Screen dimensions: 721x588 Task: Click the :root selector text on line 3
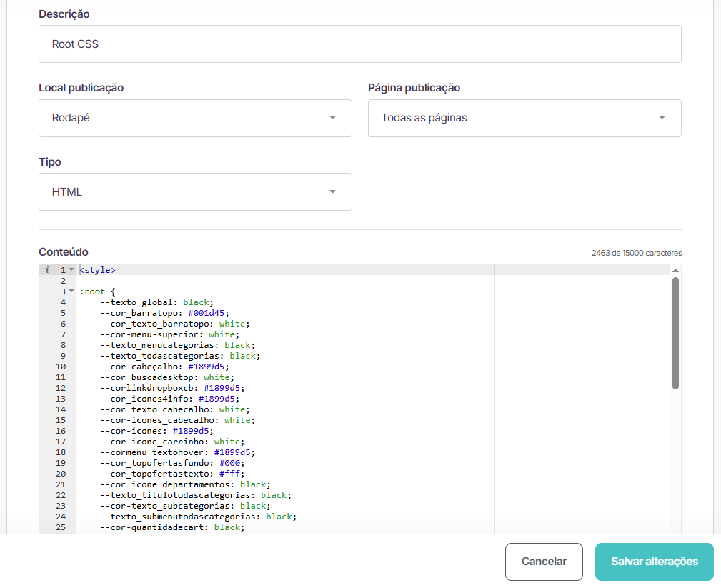tap(92, 291)
